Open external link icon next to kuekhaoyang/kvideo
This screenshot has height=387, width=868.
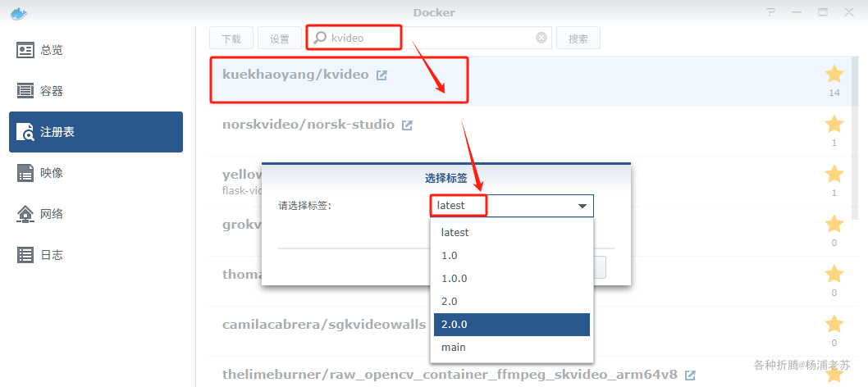tap(381, 75)
